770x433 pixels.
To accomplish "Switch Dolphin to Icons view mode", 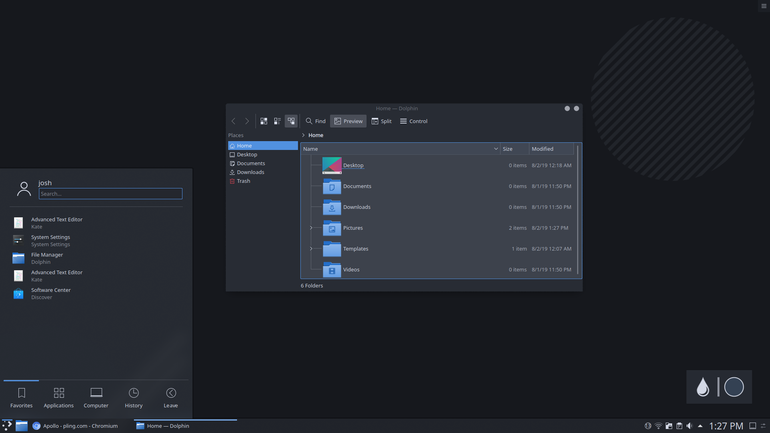I will [x=264, y=121].
